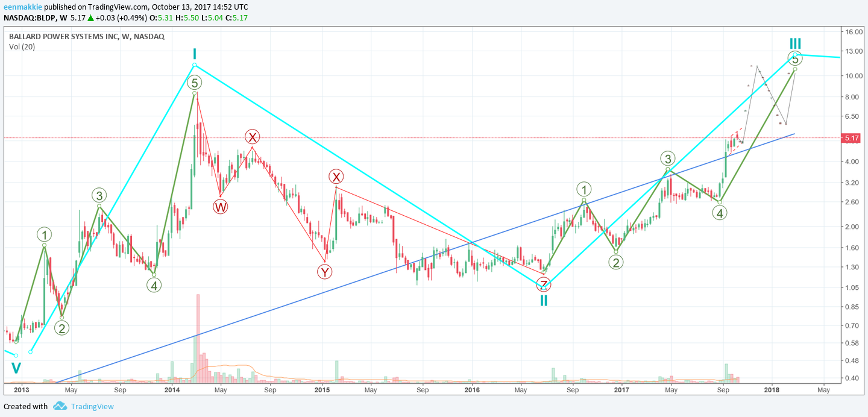Click the 0.85 price axis label
This screenshot has height=417, width=868.
click(x=852, y=307)
